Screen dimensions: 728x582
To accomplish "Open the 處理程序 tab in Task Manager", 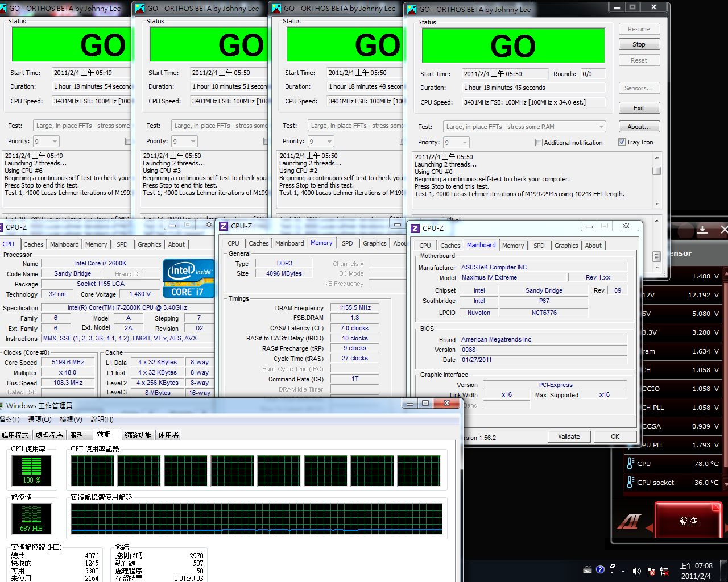I will tap(49, 435).
